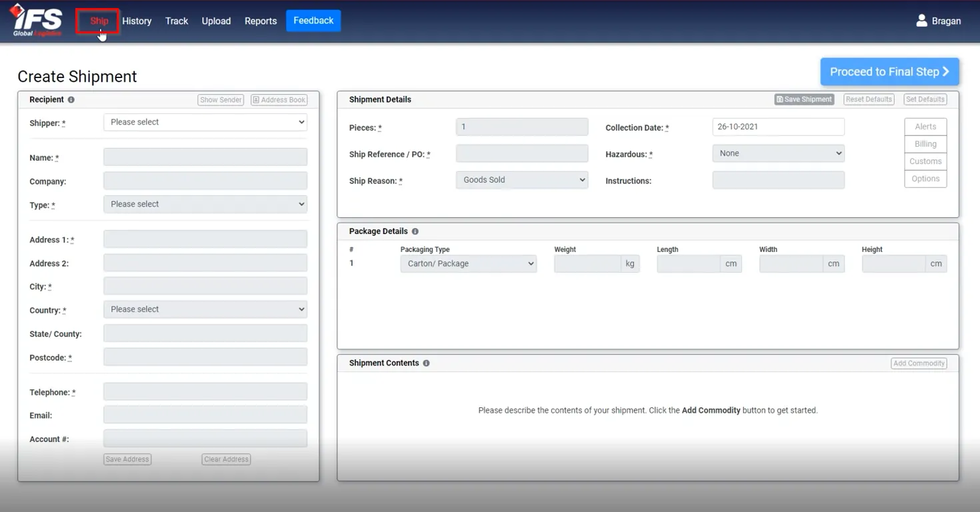Open the Customs side tab
Viewport: 980px width, 512px height.
[925, 161]
